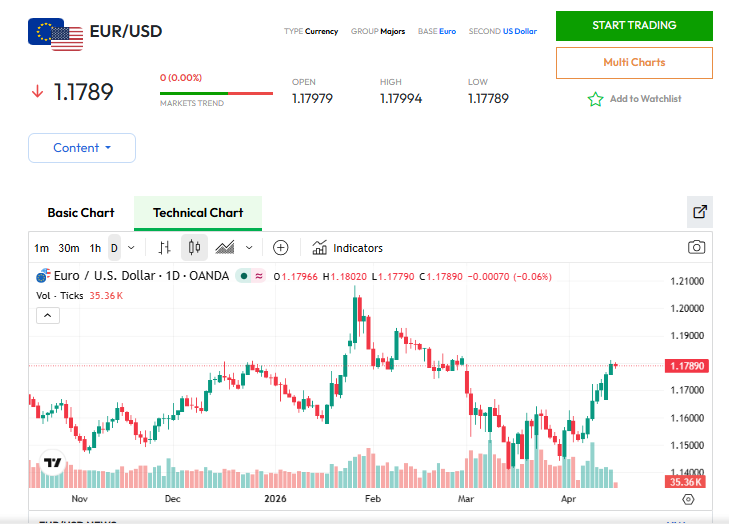Open Multi Charts
Viewport: 729px width, 528px height.
tap(634, 63)
